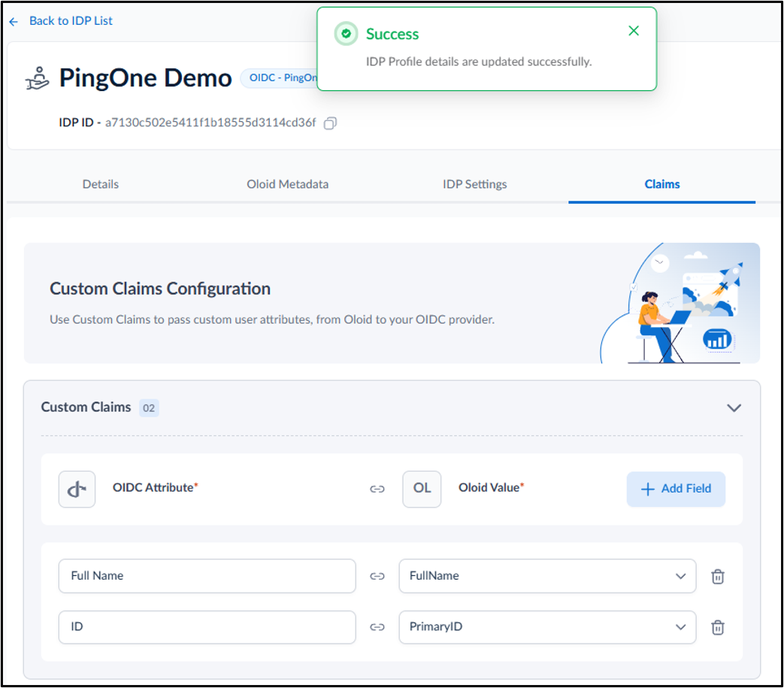Dismiss the Success notification
This screenshot has width=784, height=688.
click(x=633, y=31)
